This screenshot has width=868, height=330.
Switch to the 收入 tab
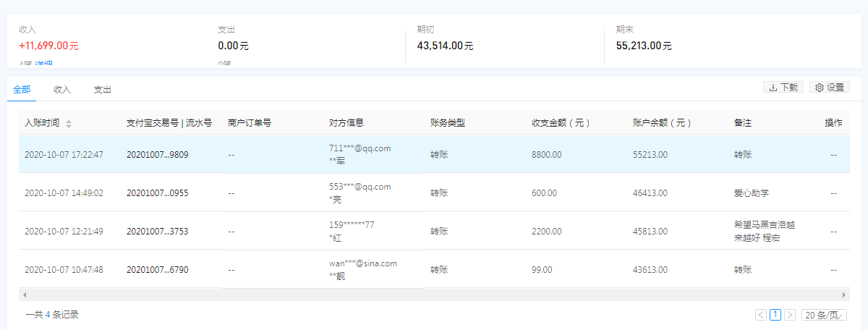coord(62,90)
